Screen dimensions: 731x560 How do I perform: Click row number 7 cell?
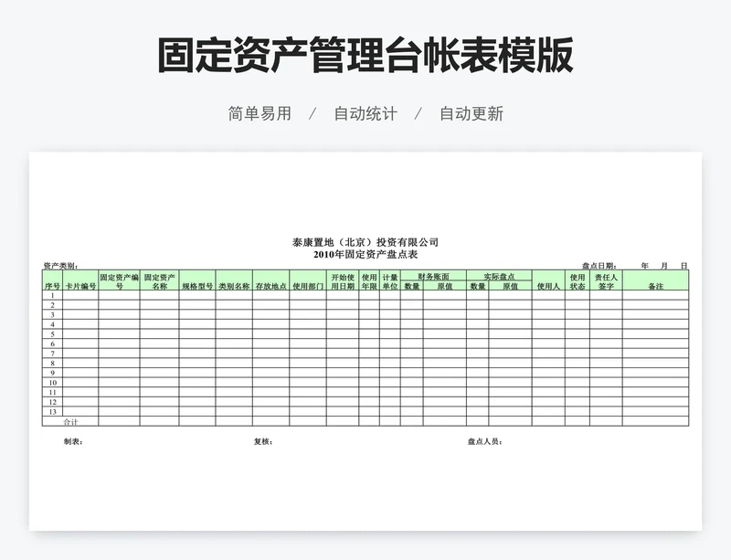pos(52,354)
